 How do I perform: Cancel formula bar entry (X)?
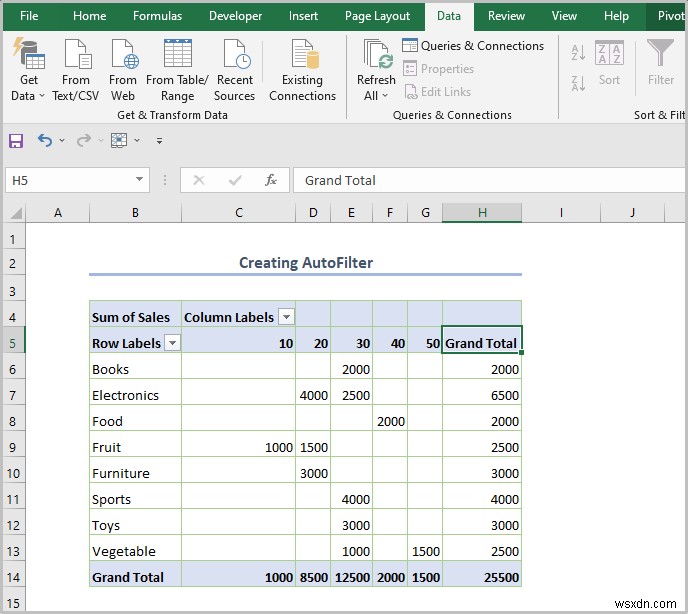pos(199,180)
